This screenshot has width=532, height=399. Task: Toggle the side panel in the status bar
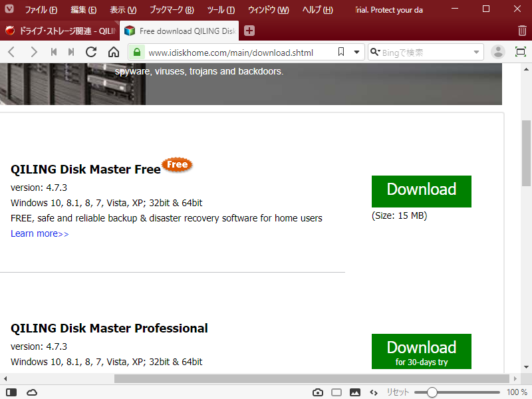point(11,392)
